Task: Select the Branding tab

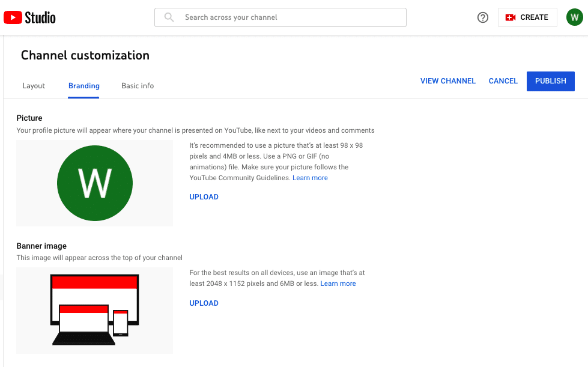Action: click(x=83, y=86)
